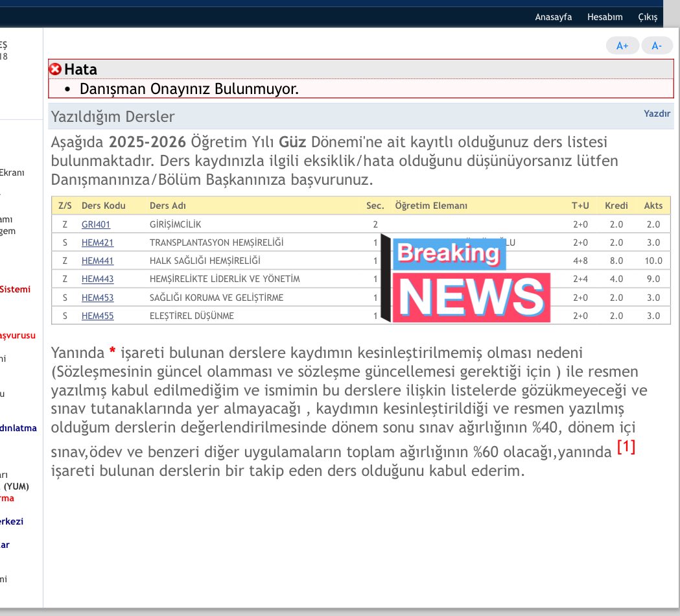
Task: Click the Ders Adı column header
Action: (x=167, y=206)
